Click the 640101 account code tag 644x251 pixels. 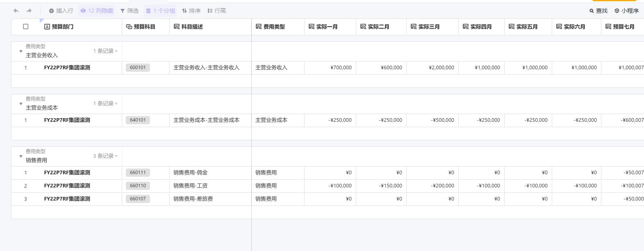click(x=138, y=120)
